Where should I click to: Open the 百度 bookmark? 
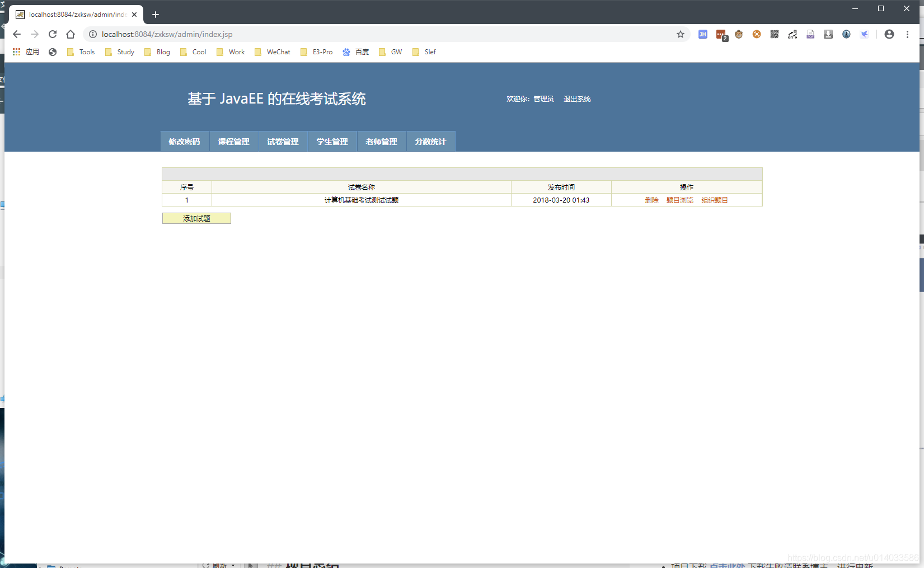(x=356, y=52)
